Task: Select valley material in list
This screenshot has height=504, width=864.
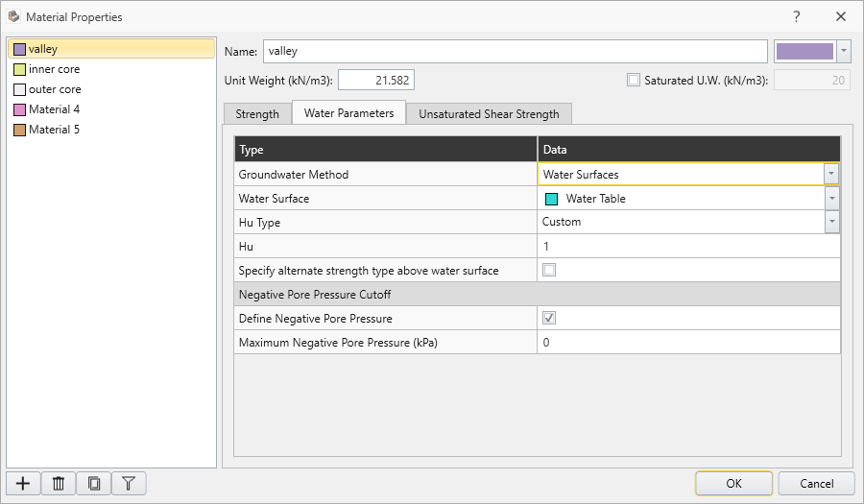Action: click(x=111, y=49)
